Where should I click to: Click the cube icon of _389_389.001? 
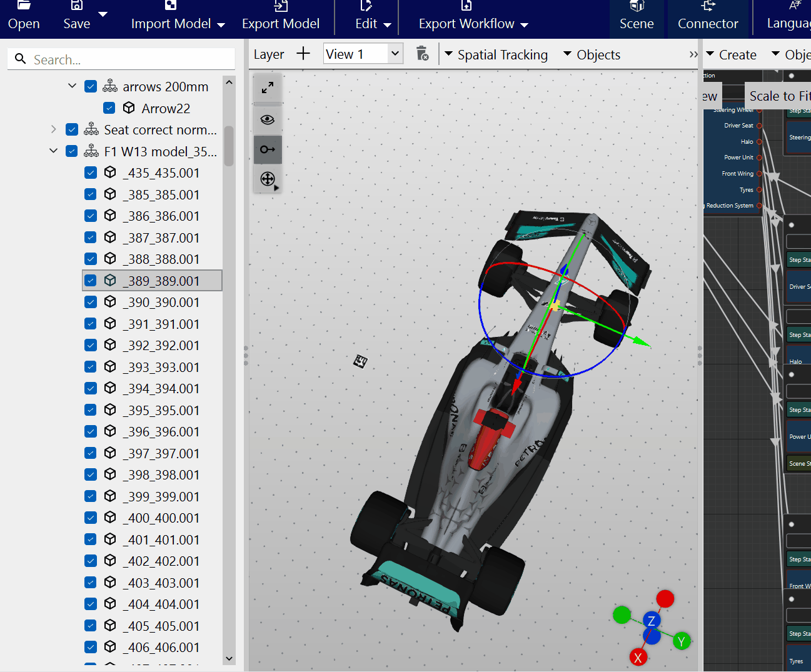[x=110, y=280]
